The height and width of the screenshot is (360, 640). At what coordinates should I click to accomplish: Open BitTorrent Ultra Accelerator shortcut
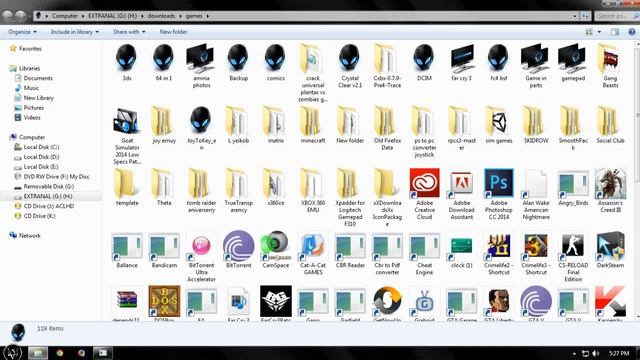201,245
